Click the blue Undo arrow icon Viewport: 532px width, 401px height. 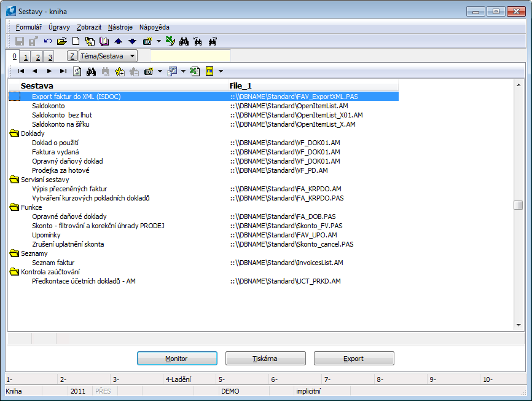click(47, 41)
